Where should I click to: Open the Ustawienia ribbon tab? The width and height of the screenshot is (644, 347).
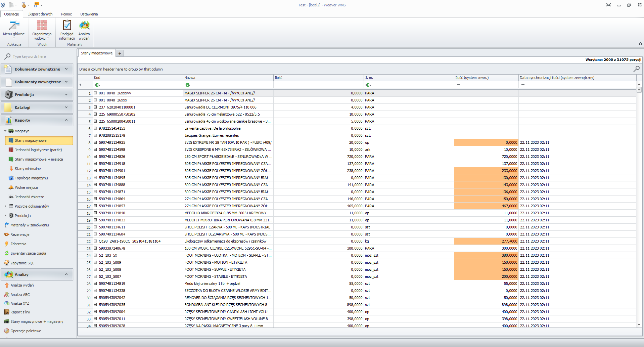point(89,14)
